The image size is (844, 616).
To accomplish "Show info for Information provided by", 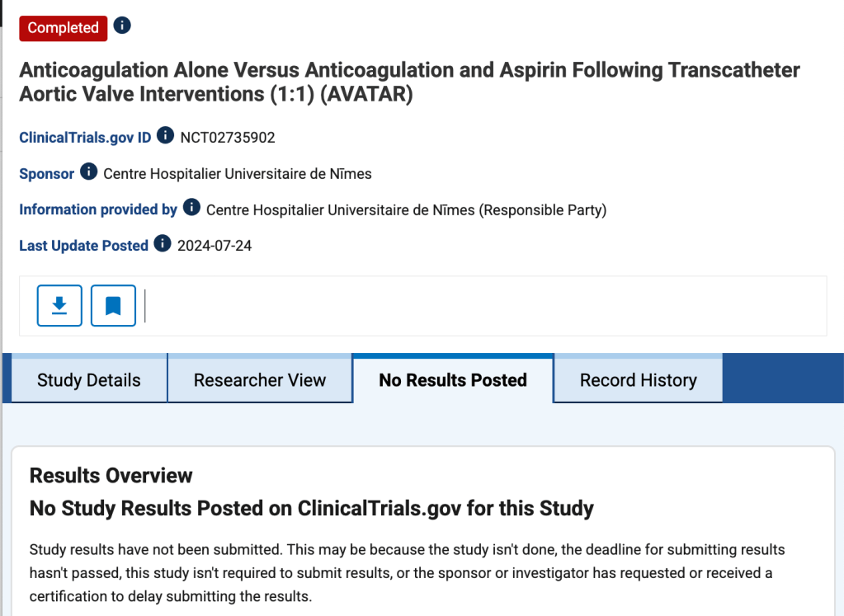I will 191,207.
